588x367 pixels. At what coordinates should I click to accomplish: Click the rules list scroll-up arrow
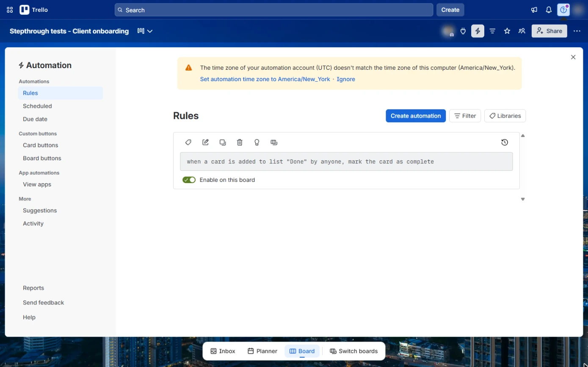point(523,136)
